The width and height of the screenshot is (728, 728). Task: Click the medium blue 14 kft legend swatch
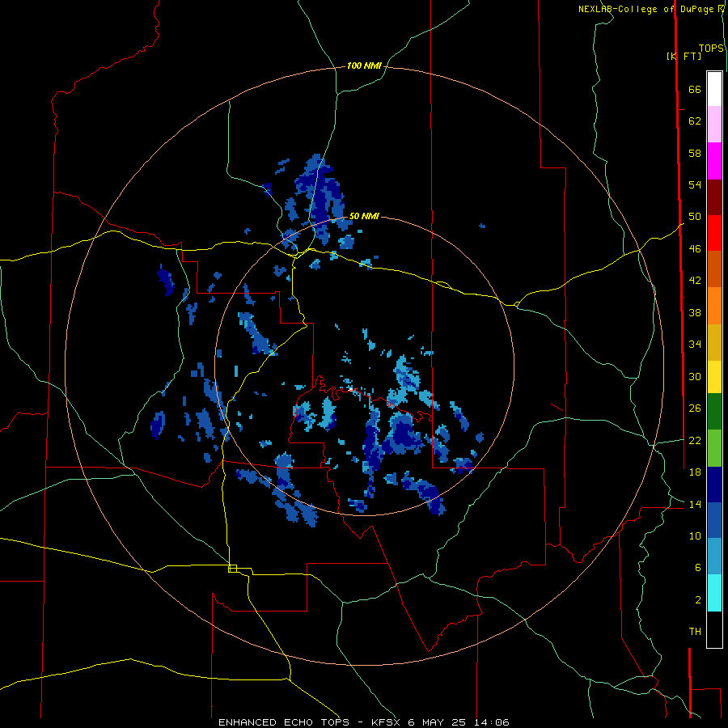click(x=714, y=520)
